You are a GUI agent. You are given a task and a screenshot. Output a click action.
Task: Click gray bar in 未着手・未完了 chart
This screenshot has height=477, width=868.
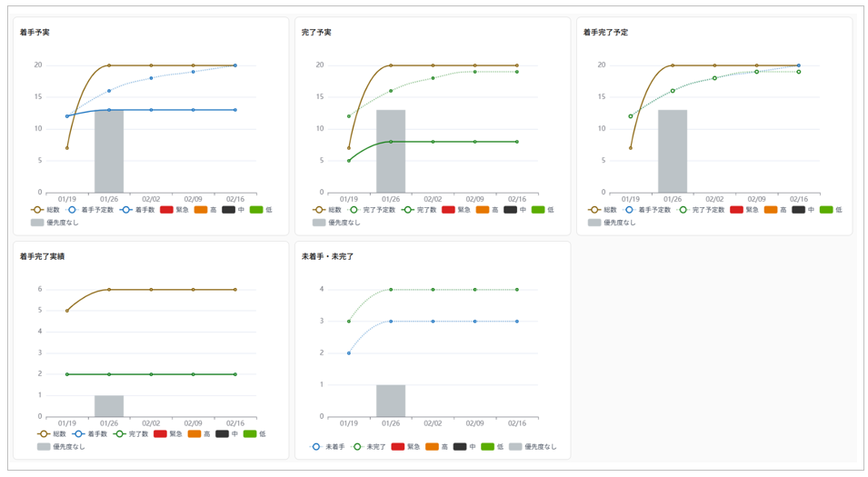pos(391,401)
